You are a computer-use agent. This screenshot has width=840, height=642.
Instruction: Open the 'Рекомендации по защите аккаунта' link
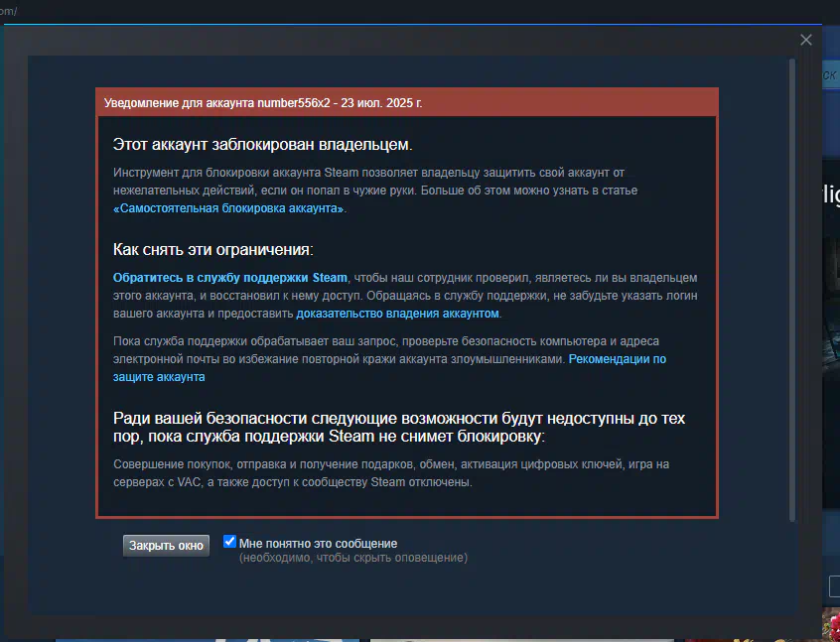pyautogui.click(x=618, y=359)
